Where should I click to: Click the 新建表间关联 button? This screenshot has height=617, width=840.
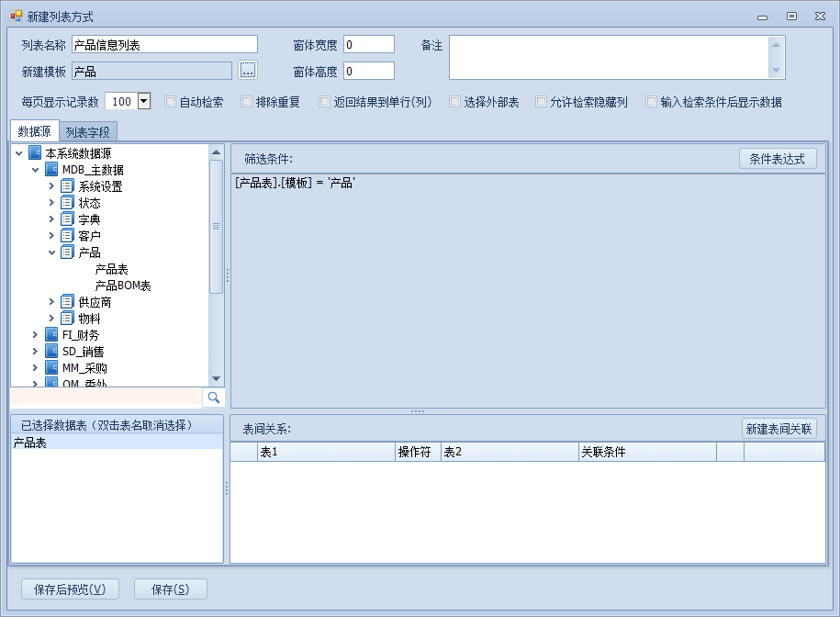(778, 429)
